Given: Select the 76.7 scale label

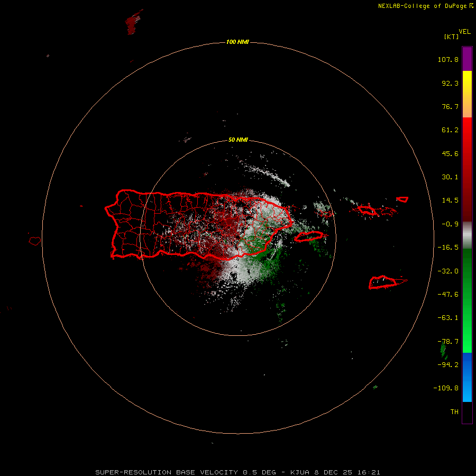Looking at the screenshot, I should 450,106.
